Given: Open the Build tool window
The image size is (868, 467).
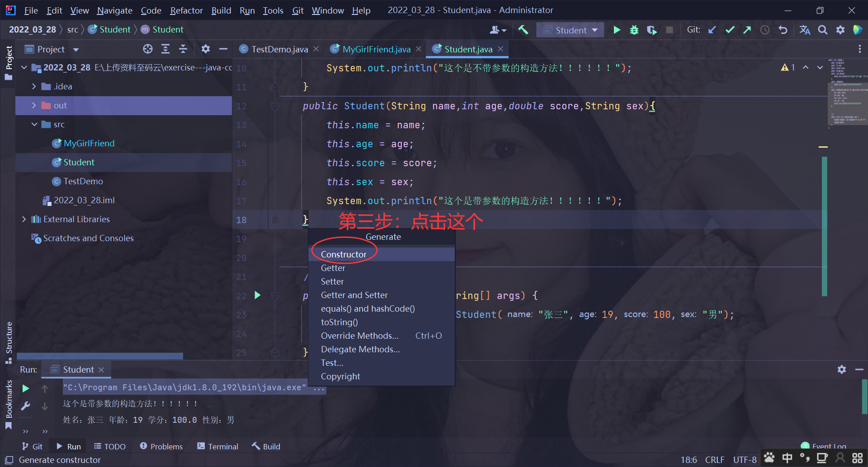Looking at the screenshot, I should [x=266, y=446].
